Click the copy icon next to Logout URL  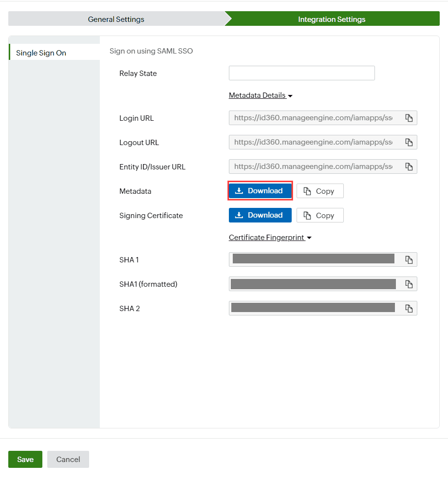point(409,142)
